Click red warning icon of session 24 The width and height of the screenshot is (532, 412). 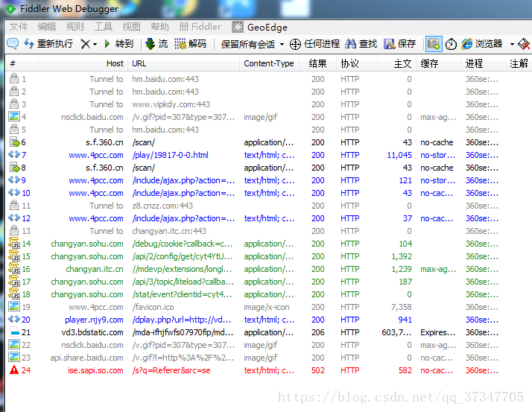14,370
